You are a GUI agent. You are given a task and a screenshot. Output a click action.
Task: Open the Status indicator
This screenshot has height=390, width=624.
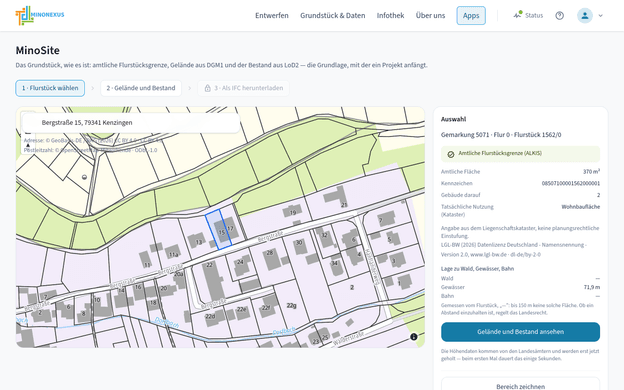tap(528, 16)
